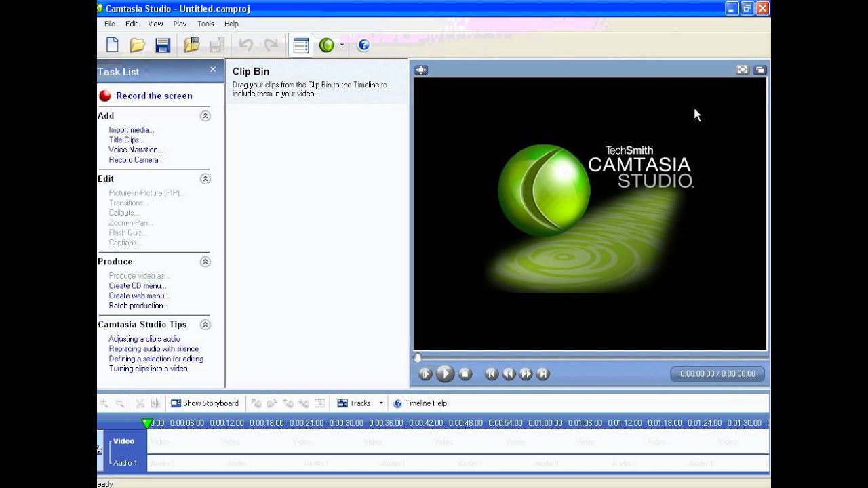The height and width of the screenshot is (488, 868).
Task: Click the 0:00:00:00 time display
Action: tap(717, 373)
